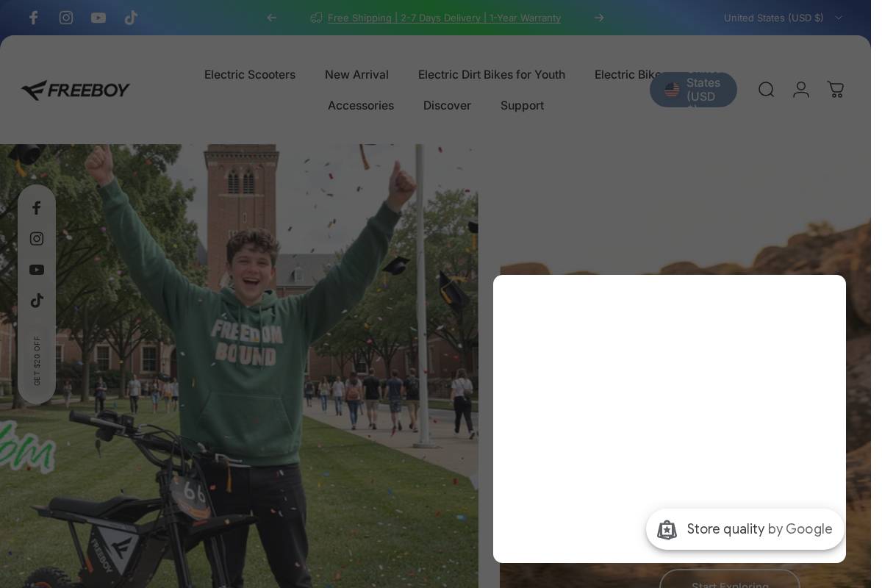Open Electric Bike menu item
882x588 pixels.
[x=628, y=74]
